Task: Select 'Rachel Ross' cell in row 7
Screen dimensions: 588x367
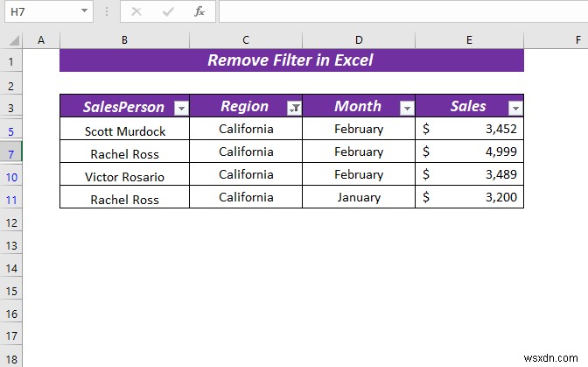Action: pyautogui.click(x=124, y=152)
